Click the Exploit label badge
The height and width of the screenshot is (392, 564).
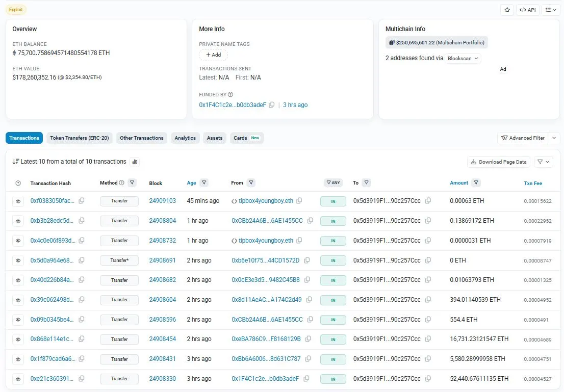[16, 9]
